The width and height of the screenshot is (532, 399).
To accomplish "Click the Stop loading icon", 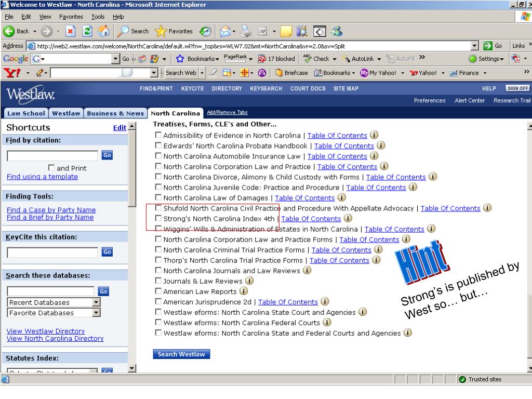I will 70,31.
